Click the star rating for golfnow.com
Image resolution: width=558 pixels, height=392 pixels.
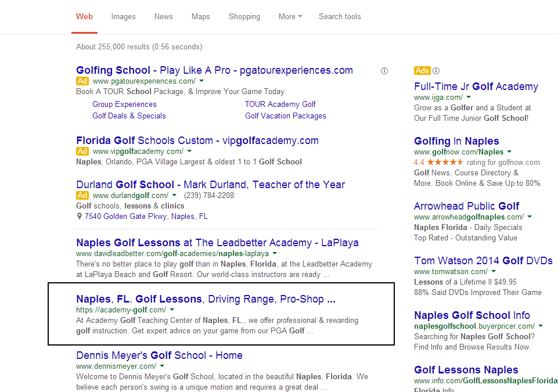point(445,163)
